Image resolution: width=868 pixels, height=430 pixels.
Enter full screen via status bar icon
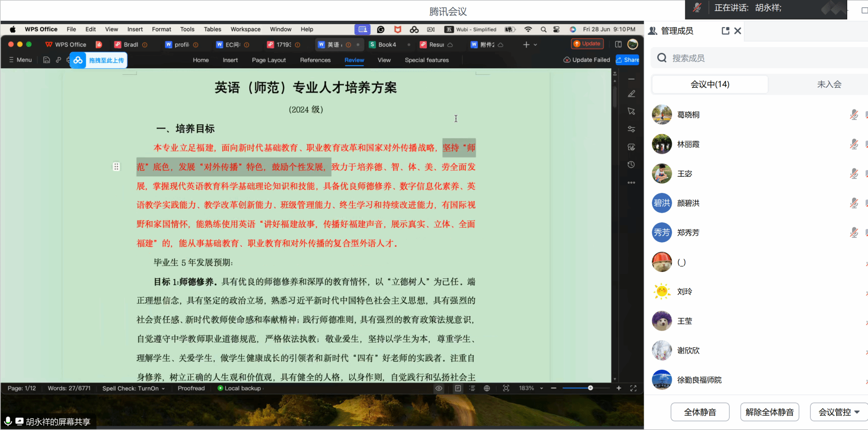[x=633, y=388]
